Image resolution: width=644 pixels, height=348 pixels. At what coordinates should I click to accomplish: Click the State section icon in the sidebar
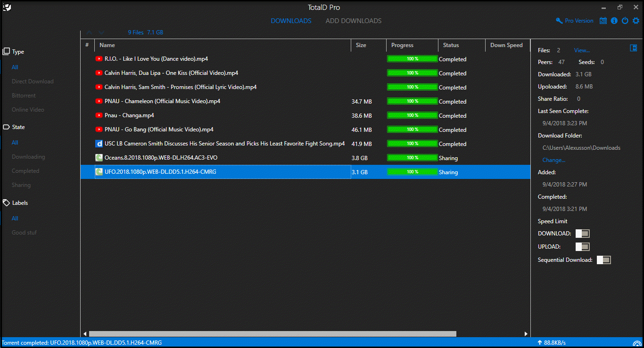(x=6, y=127)
